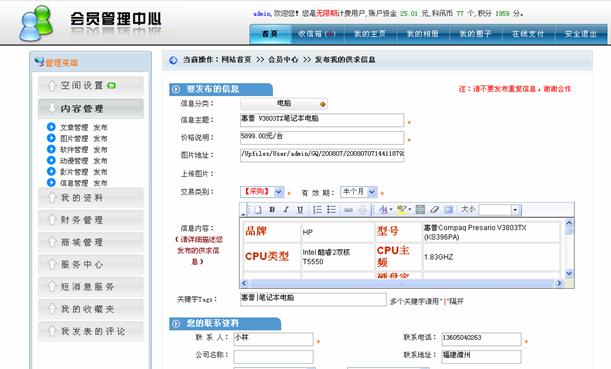Image resolution: width=611 pixels, height=369 pixels.
Task: Open the 我的相册 album tab
Action: (x=422, y=34)
